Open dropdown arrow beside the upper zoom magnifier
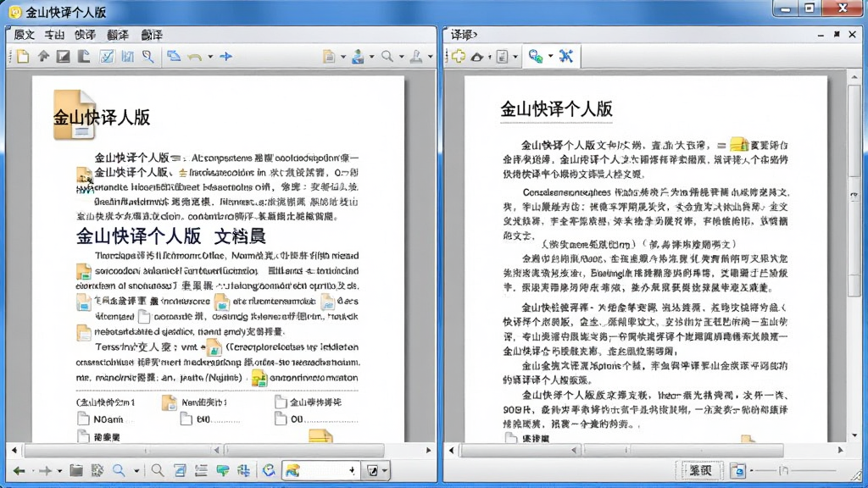The image size is (868, 488). [x=401, y=57]
